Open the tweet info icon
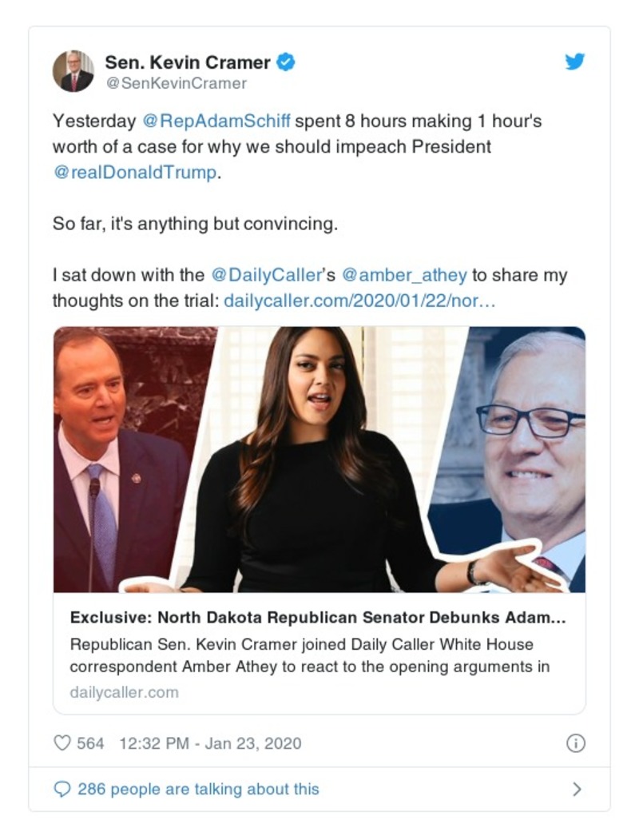639x840 pixels. (575, 743)
